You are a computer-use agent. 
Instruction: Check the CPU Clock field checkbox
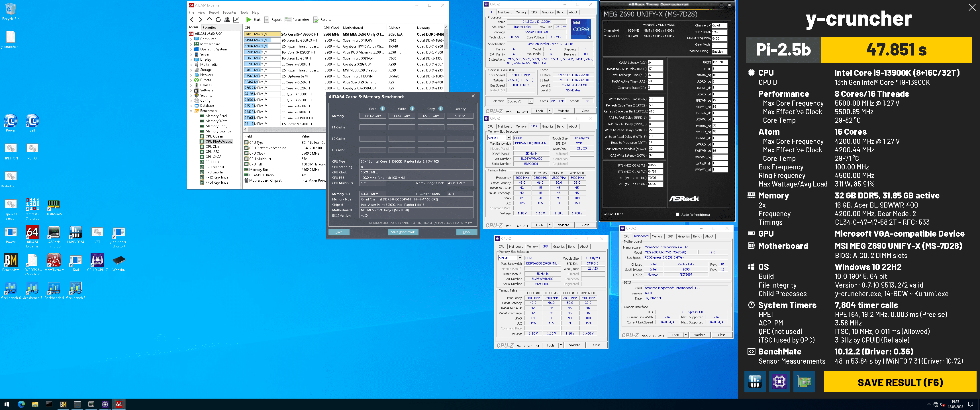tap(246, 154)
